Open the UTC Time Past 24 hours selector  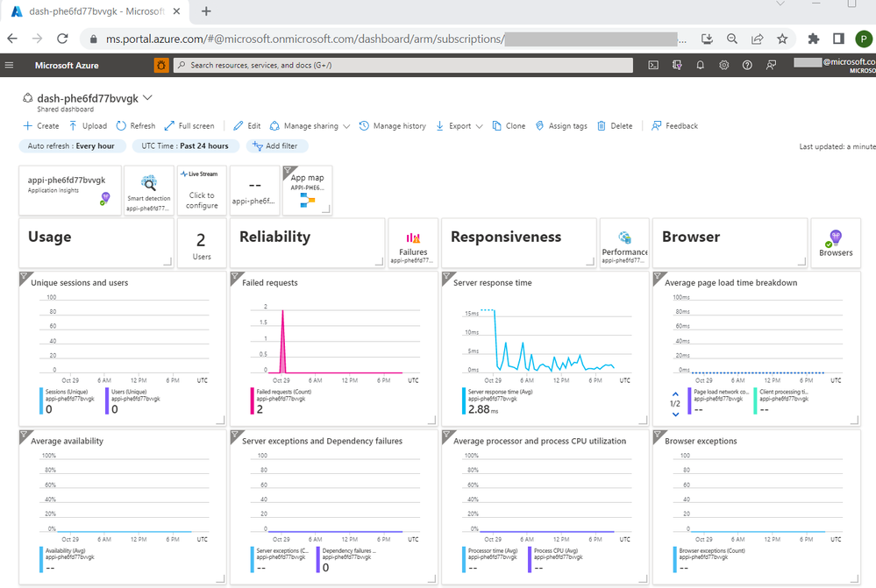click(x=185, y=145)
